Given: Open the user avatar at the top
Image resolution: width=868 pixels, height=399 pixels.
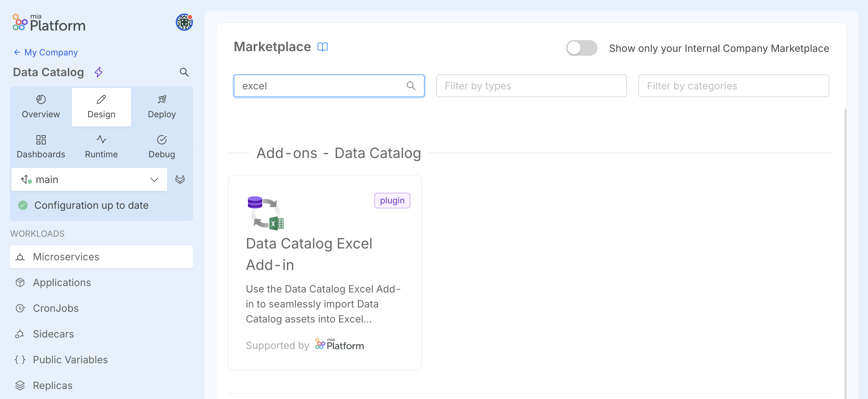Looking at the screenshot, I should coord(184,22).
